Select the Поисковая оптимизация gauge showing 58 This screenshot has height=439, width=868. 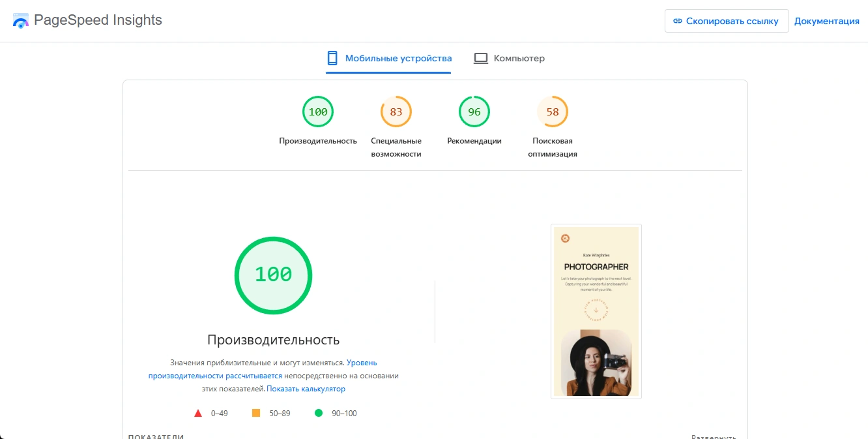(x=553, y=112)
